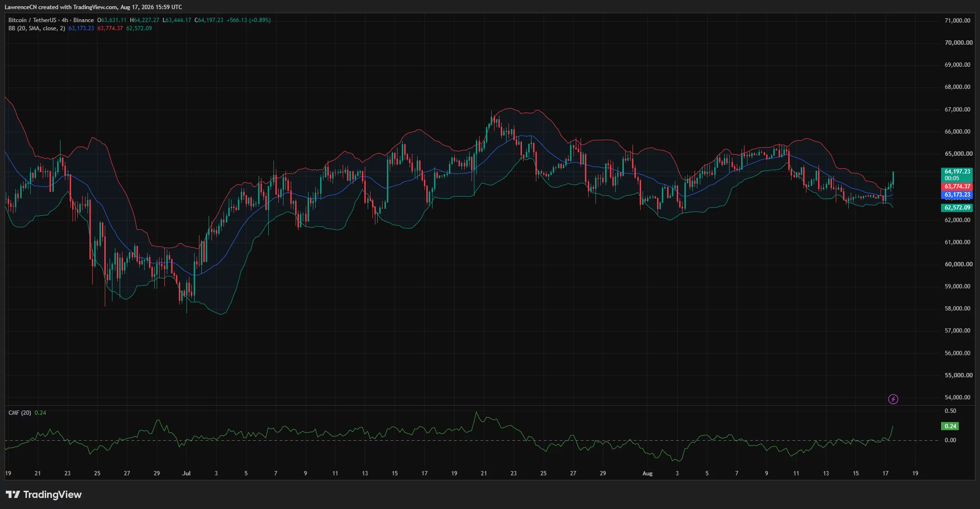Click the blue basis label 63,173.23
Image resolution: width=980 pixels, height=509 pixels.
point(957,195)
